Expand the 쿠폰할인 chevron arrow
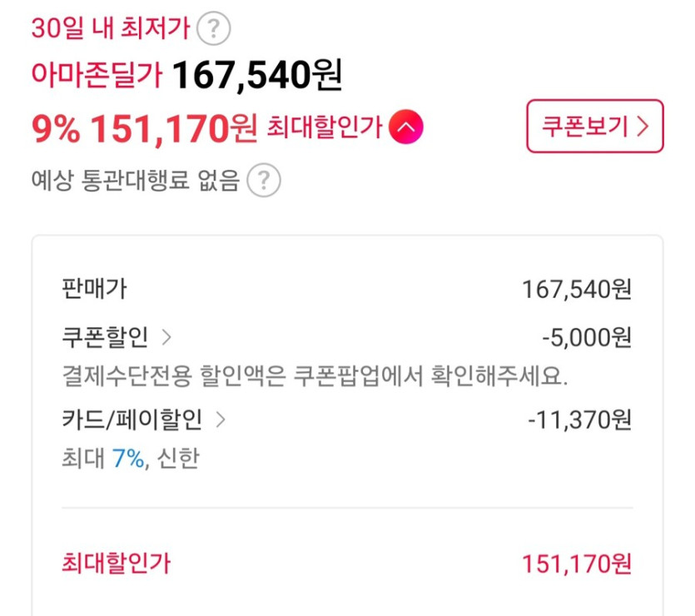Image resolution: width=695 pixels, height=616 pixels. pos(166,337)
